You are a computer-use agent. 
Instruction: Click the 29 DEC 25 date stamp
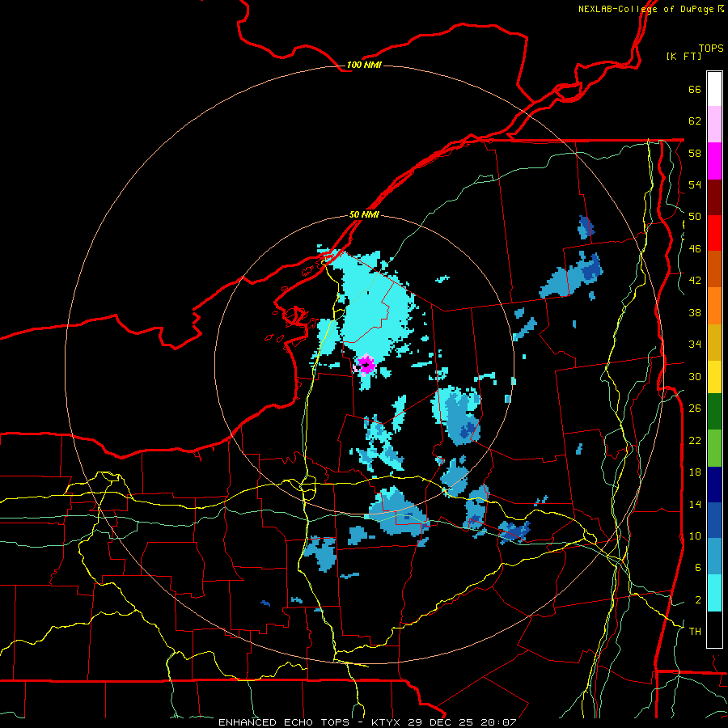click(441, 722)
